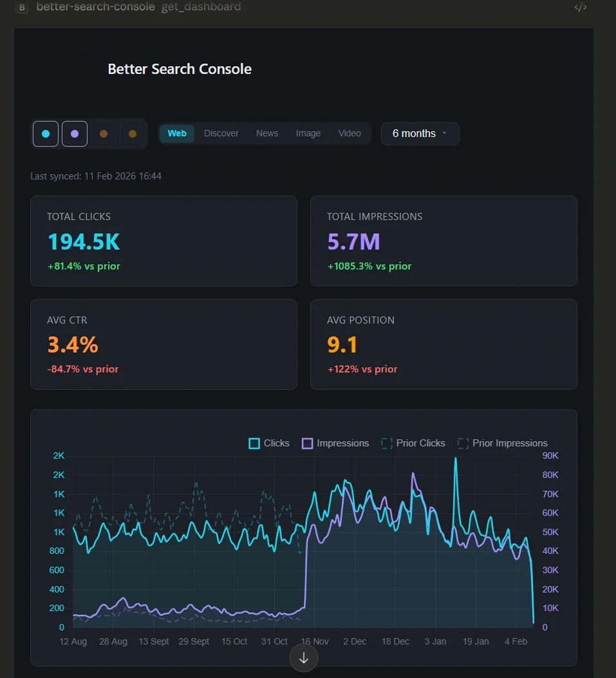This screenshot has width=616, height=678.
Task: Click the Avg Position 9.1 card
Action: (x=444, y=344)
